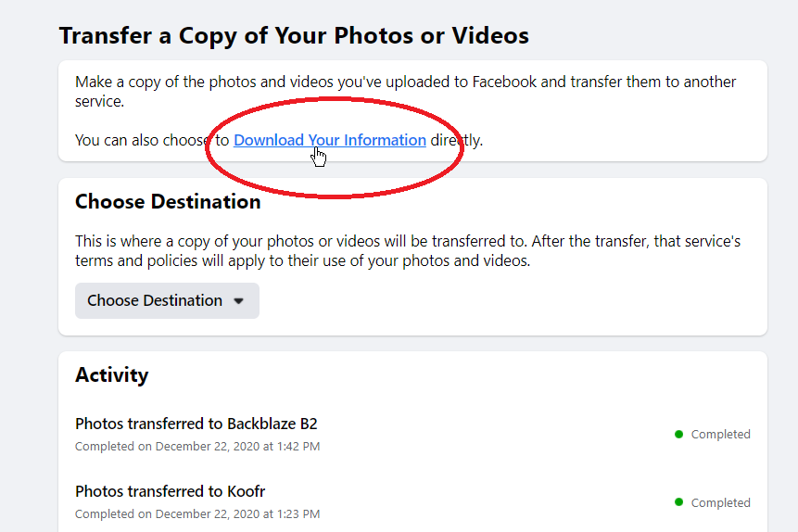Click the terms and policies explanation paragraph
The width and height of the screenshot is (798, 532).
408,250
